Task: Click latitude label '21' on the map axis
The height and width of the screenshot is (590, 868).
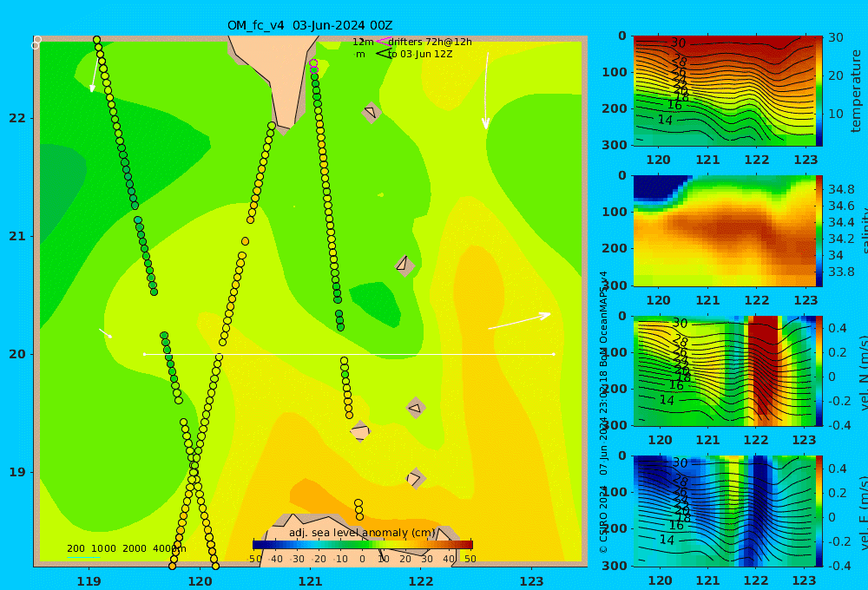Action: coord(17,236)
